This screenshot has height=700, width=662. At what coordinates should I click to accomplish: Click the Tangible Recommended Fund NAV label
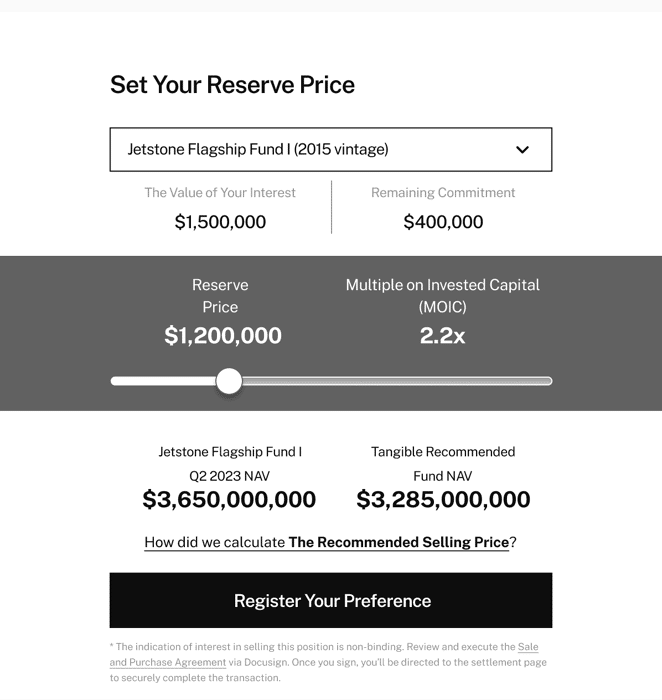(x=443, y=463)
